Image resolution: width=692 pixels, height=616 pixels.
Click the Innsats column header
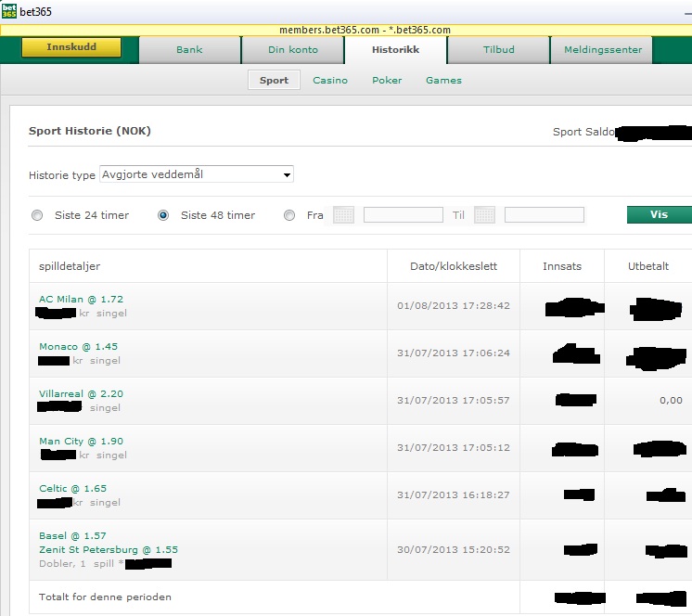pyautogui.click(x=562, y=266)
